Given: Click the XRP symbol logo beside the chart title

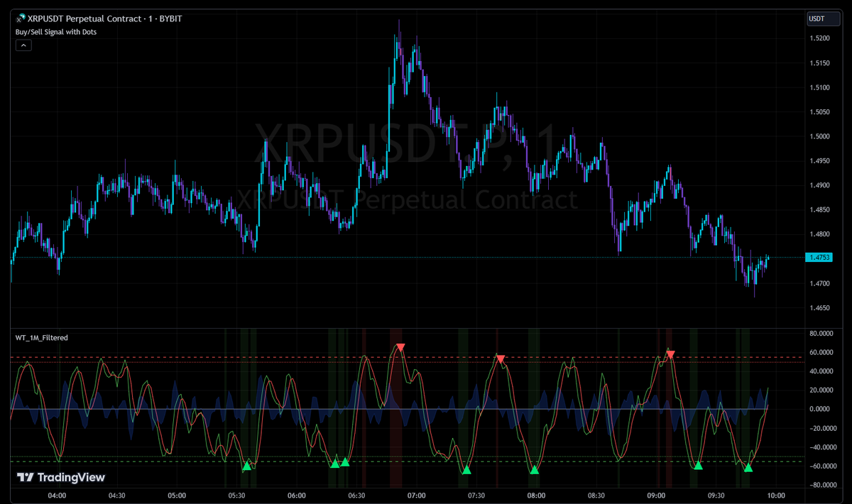Looking at the screenshot, I should (x=20, y=18).
